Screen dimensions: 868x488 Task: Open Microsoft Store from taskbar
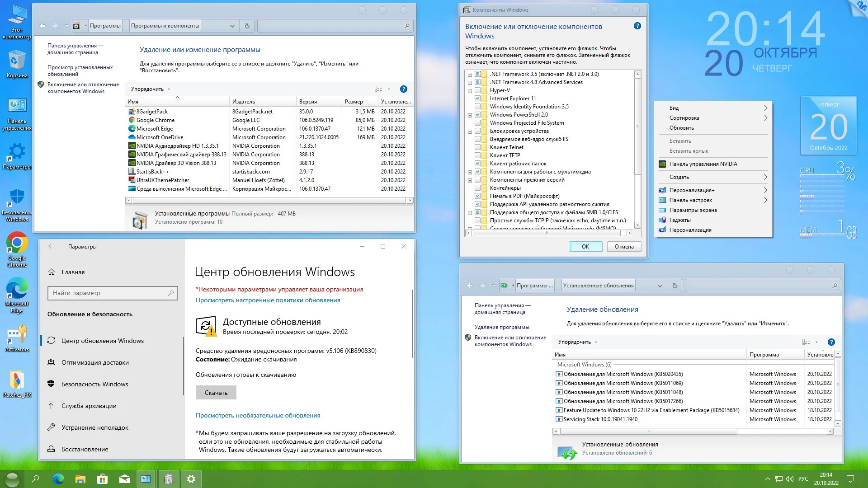click(x=103, y=479)
